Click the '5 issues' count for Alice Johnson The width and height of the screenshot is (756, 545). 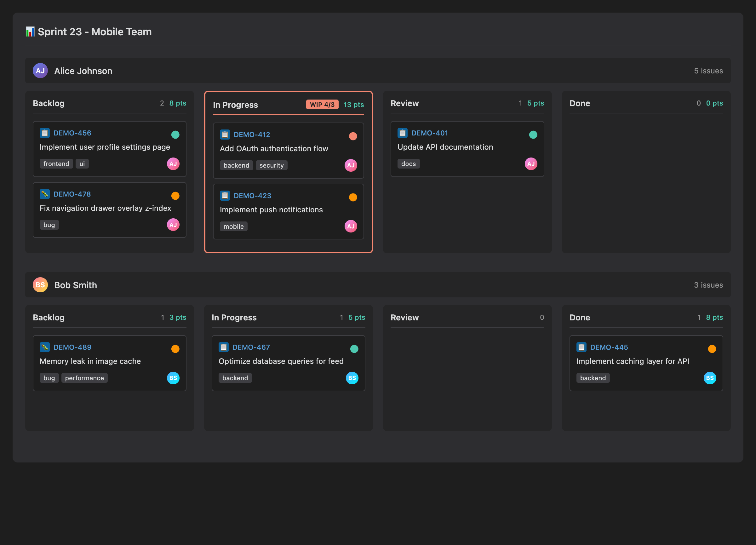[x=709, y=71]
